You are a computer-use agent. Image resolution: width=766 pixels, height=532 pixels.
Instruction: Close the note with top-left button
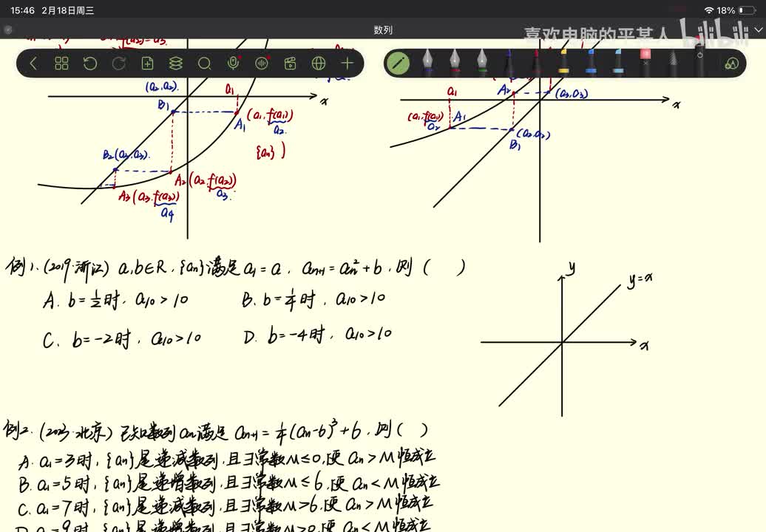(x=8, y=30)
